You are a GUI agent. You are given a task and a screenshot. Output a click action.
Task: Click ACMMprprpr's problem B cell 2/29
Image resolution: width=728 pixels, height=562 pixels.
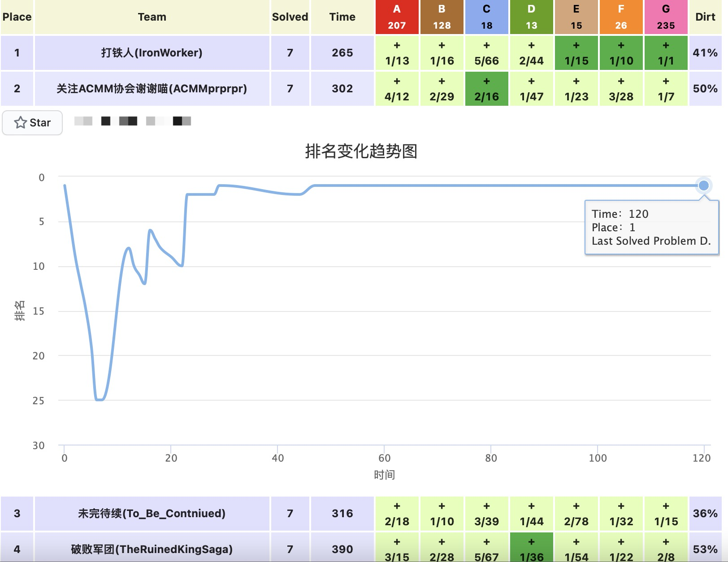coord(442,89)
